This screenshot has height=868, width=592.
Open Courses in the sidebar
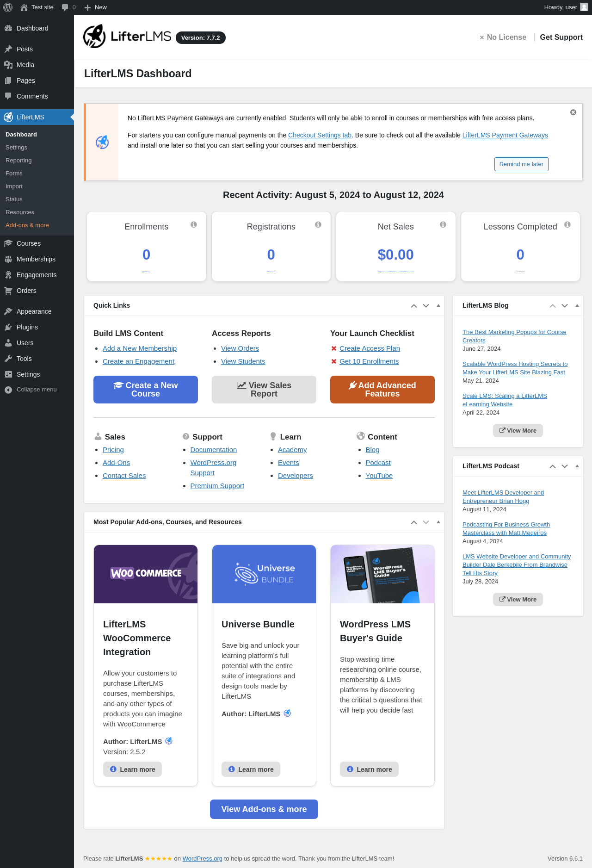point(37,243)
